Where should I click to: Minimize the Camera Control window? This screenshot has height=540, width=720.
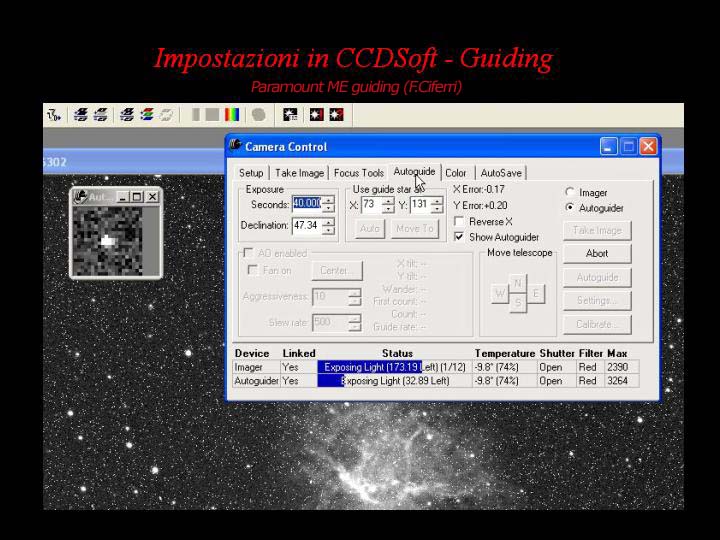[608, 146]
